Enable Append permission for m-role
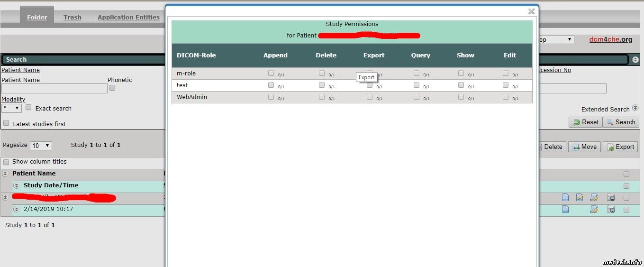 (271, 73)
